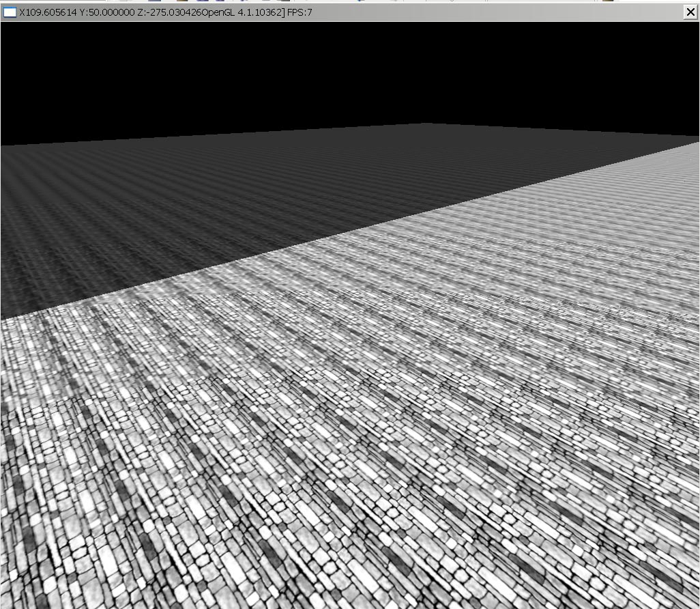Click the highest horizon point of the terrain
Image resolution: width=700 pixels, height=609 pixels.
click(x=423, y=124)
